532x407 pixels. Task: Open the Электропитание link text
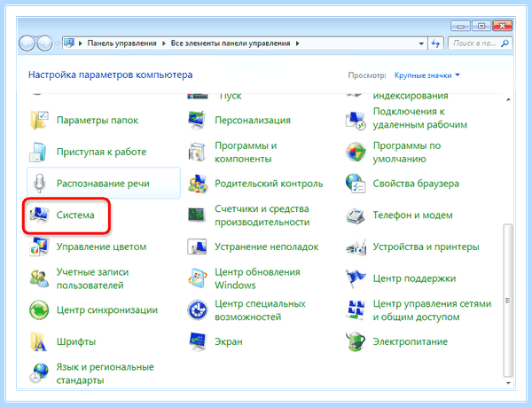[x=411, y=341]
